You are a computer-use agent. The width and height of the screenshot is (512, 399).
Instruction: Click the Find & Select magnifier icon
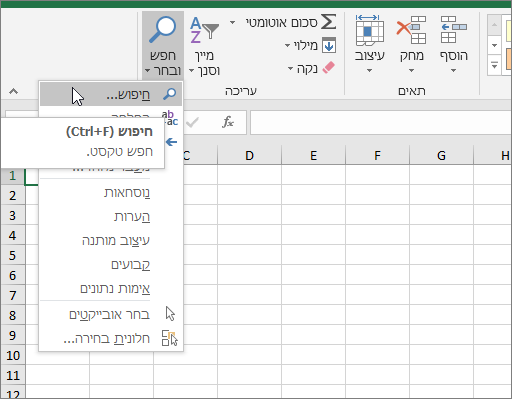click(163, 30)
